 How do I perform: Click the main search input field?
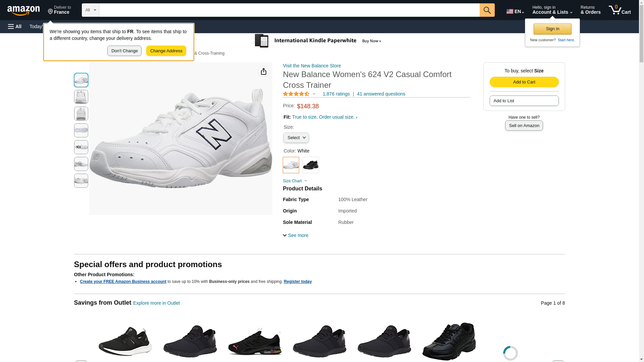pos(289,10)
